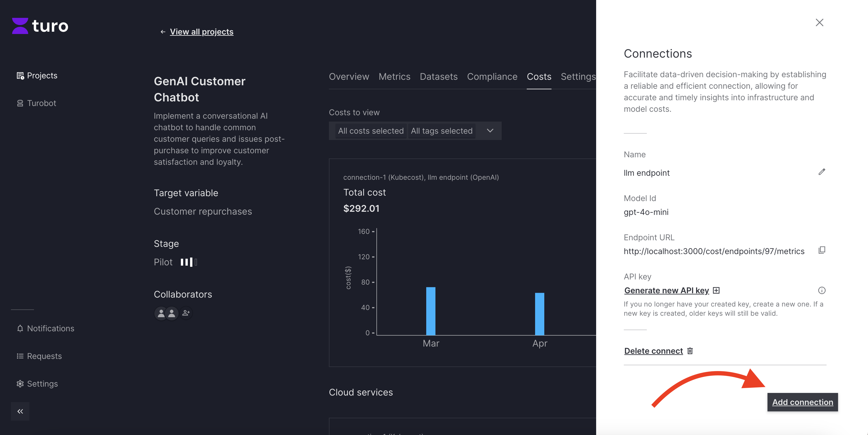The image size is (868, 435).
Task: Open Turobot from the sidebar
Action: click(x=41, y=103)
